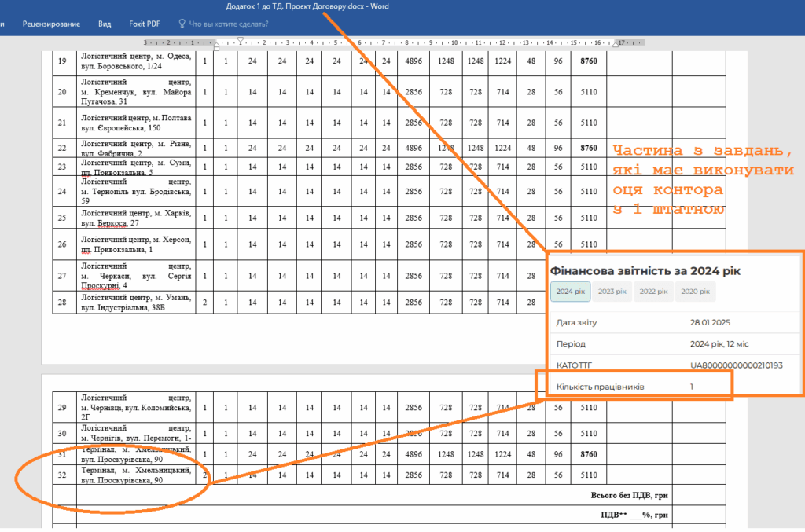805x532 pixels.
Task: Open the Foxit PDF tab
Action: point(145,24)
